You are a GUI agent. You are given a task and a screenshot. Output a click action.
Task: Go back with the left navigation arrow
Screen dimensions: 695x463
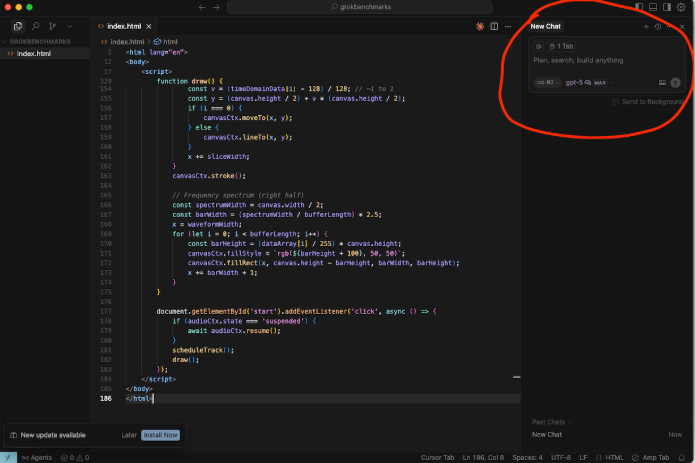point(202,7)
